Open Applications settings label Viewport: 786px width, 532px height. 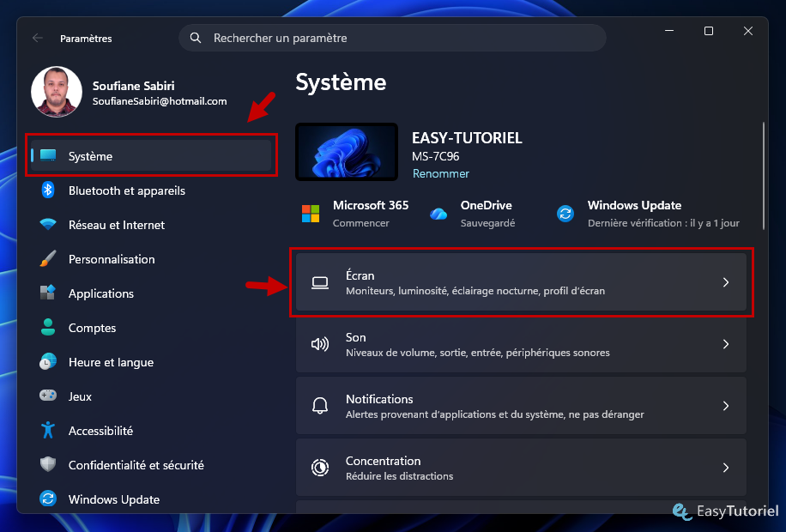click(x=100, y=293)
